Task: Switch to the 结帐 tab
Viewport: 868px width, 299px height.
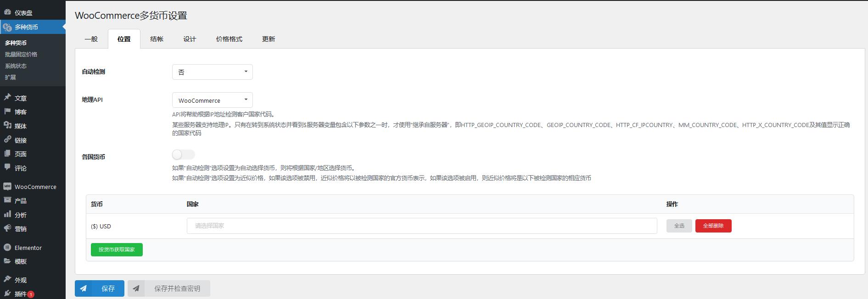Action: coord(157,39)
